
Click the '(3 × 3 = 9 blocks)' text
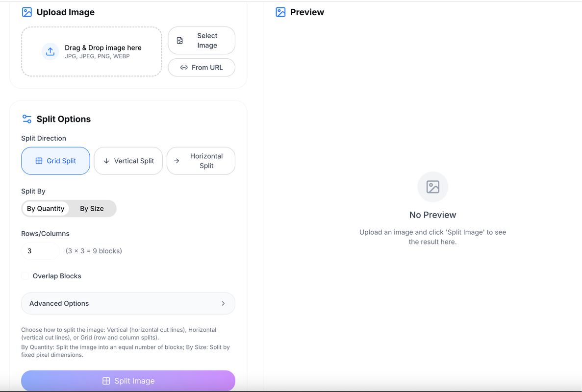tap(94, 251)
